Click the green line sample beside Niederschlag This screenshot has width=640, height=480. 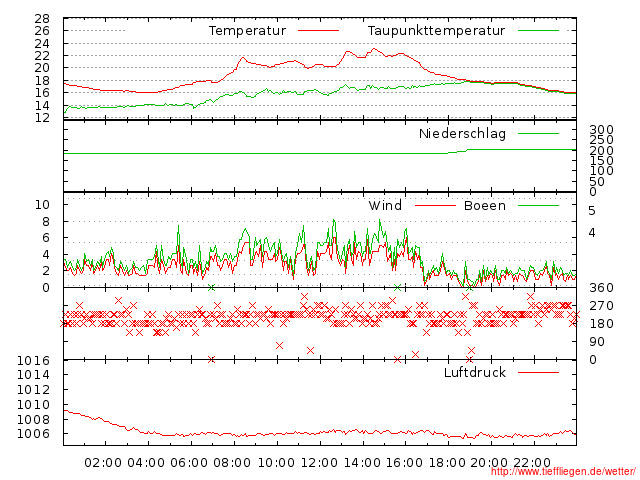pos(538,133)
